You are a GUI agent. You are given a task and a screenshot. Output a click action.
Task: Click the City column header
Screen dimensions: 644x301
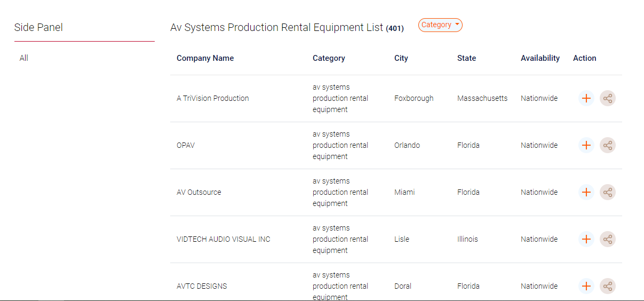tap(401, 58)
